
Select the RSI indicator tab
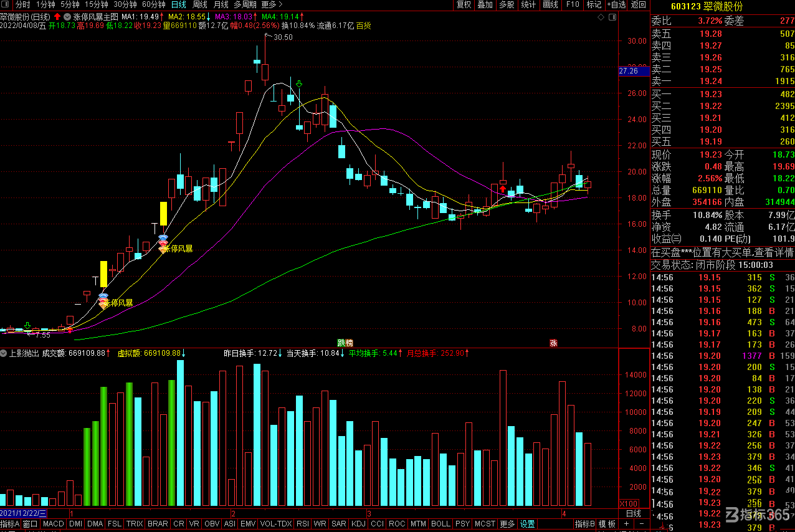pyautogui.click(x=303, y=524)
